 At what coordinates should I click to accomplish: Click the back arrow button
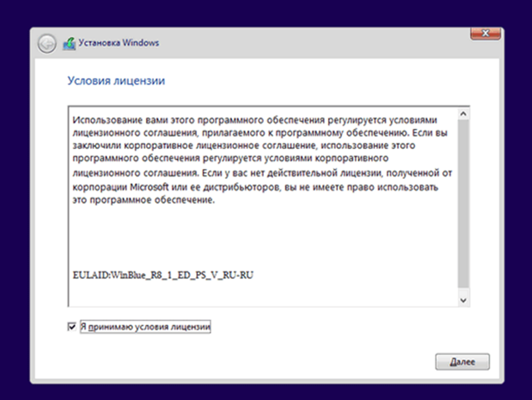[47, 44]
